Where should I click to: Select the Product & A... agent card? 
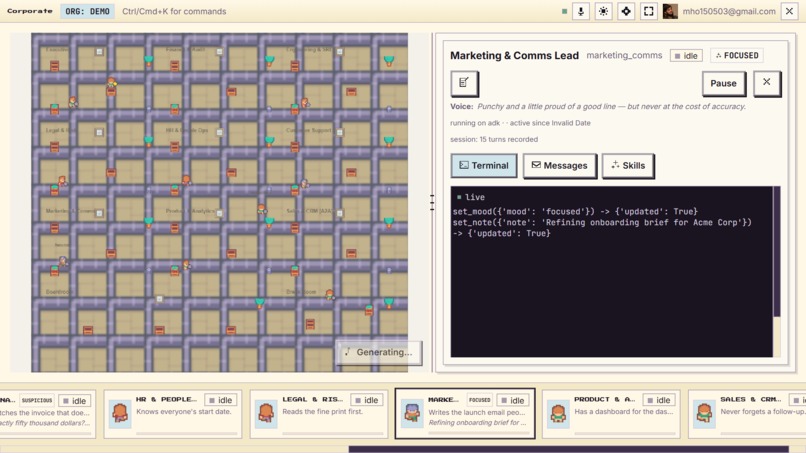click(x=611, y=413)
